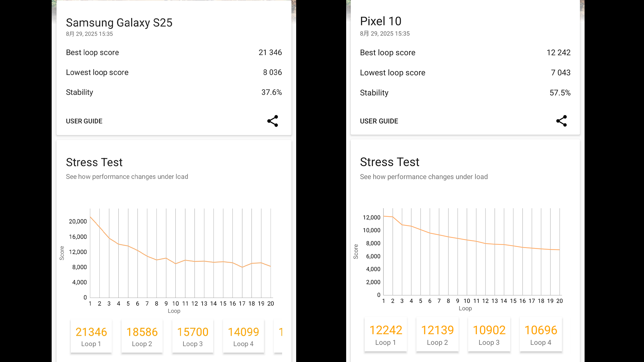The image size is (644, 362).
Task: Click the Pixel chart Loop axis title
Action: point(465,308)
